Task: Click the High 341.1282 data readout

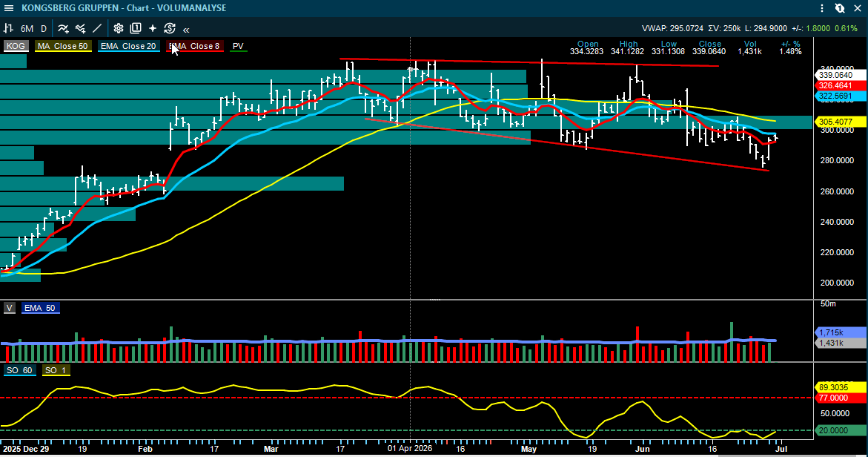Action: tap(629, 47)
